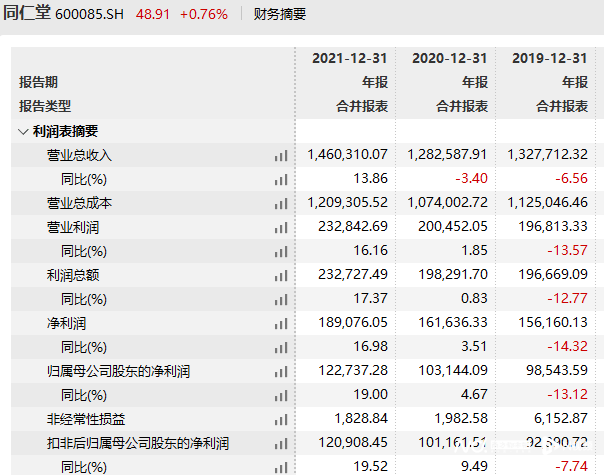Screen dimensions: 604x475
Task: Click the red -14.32 growth value
Action: (x=568, y=346)
